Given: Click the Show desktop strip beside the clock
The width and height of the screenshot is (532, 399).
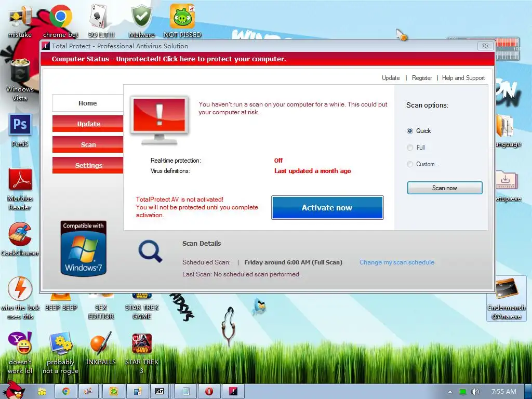Looking at the screenshot, I should [528, 392].
